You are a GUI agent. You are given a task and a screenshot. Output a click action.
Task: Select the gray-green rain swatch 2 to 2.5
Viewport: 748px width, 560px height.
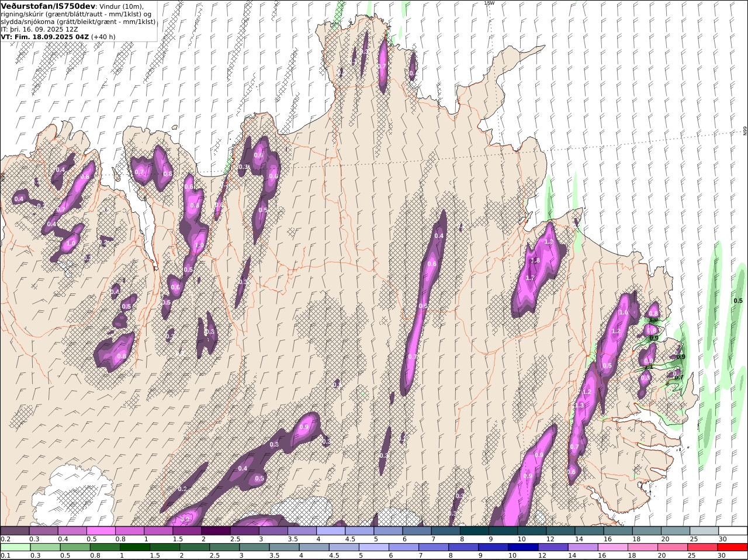coord(195,548)
